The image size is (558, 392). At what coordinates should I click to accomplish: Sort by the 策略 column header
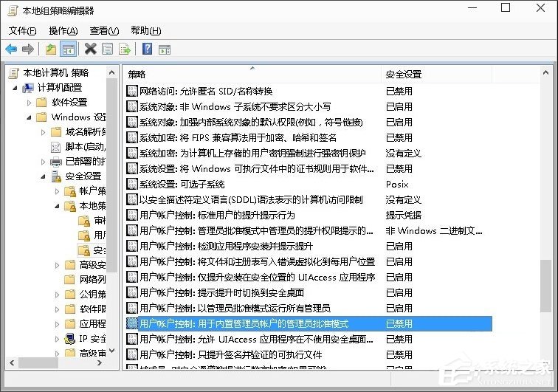point(251,74)
